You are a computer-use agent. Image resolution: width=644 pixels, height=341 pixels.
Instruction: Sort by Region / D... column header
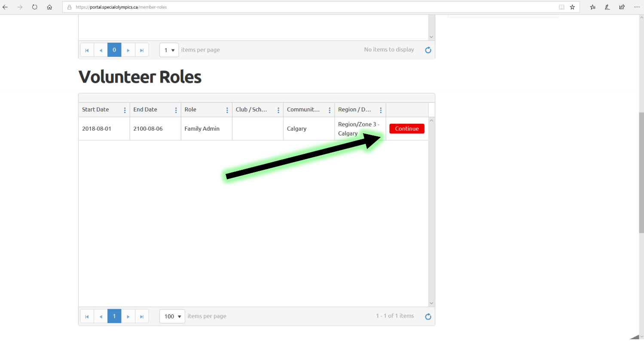tap(354, 110)
